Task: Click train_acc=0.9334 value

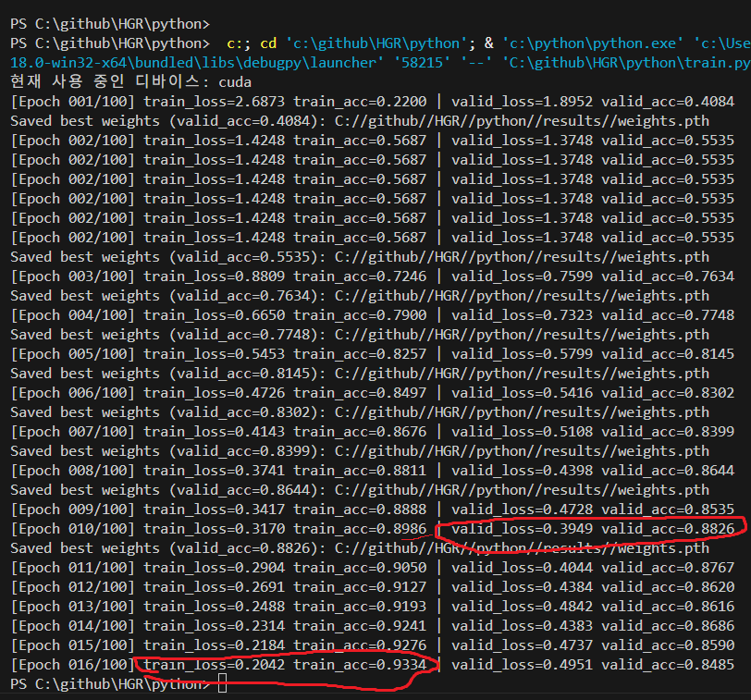Action: (360, 665)
